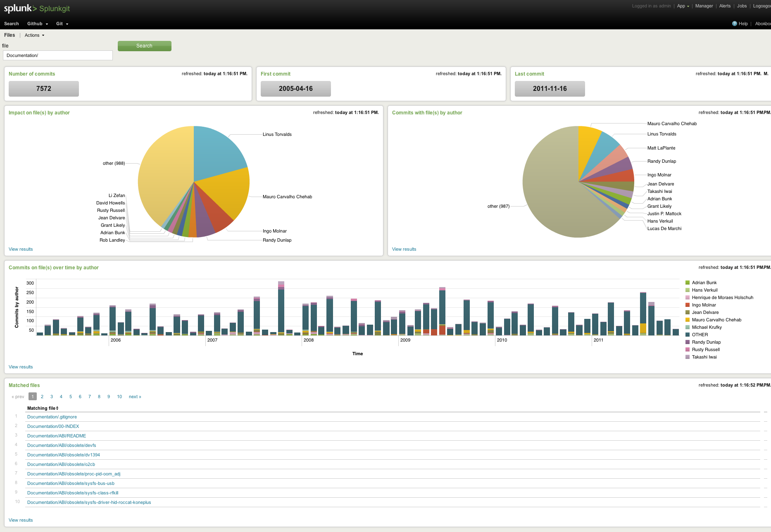
Task: Click the 2005-04-16 first commit value
Action: [x=296, y=88]
